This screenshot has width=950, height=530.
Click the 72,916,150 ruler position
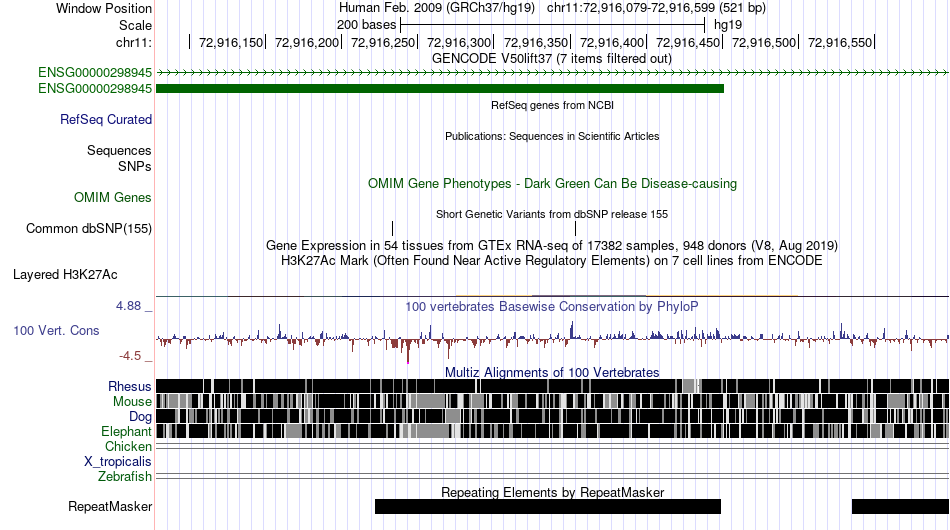click(231, 42)
